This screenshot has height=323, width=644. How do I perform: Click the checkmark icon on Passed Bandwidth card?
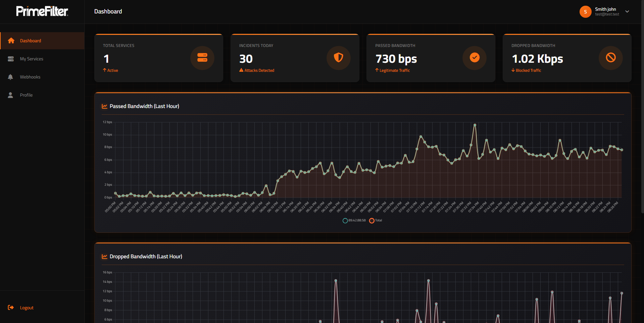(474, 58)
